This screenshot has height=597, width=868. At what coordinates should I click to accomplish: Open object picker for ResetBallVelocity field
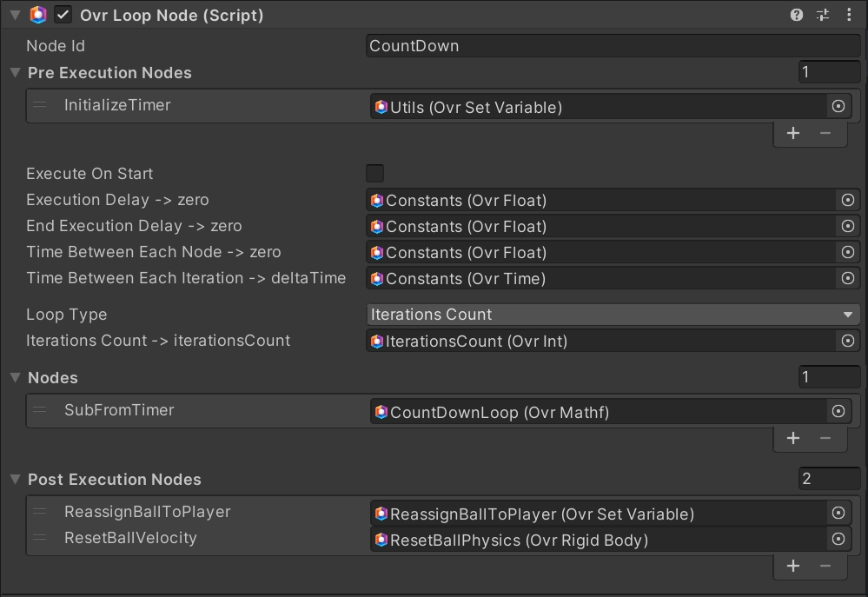838,539
